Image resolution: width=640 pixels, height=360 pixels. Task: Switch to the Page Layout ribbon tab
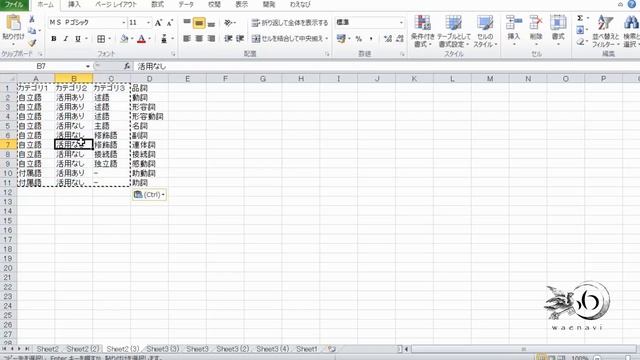coord(116,4)
